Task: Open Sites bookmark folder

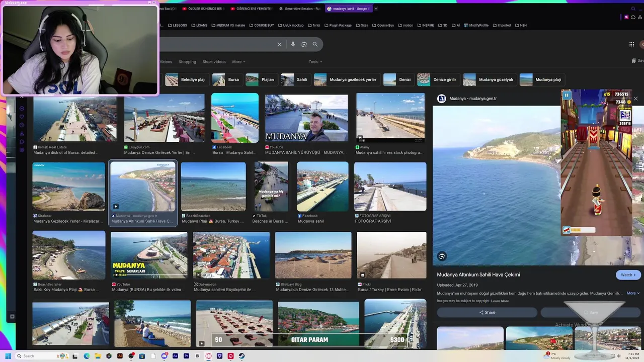Action: 362,25
